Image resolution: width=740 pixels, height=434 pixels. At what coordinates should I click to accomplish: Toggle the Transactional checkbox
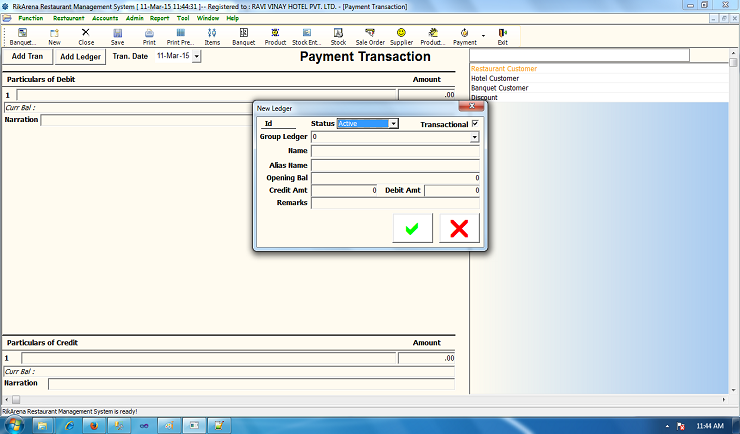coord(475,124)
